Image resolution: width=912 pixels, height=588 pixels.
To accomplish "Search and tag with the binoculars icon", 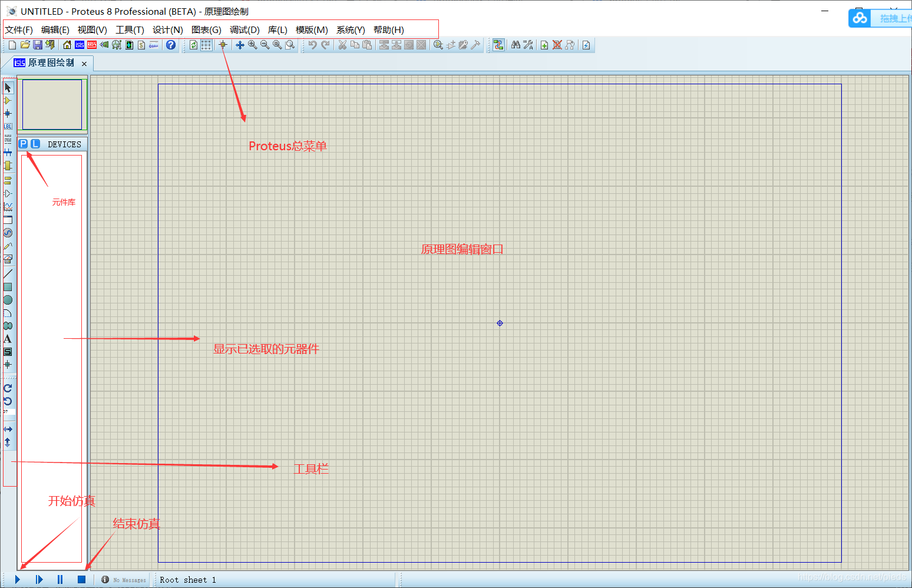I will pos(516,45).
